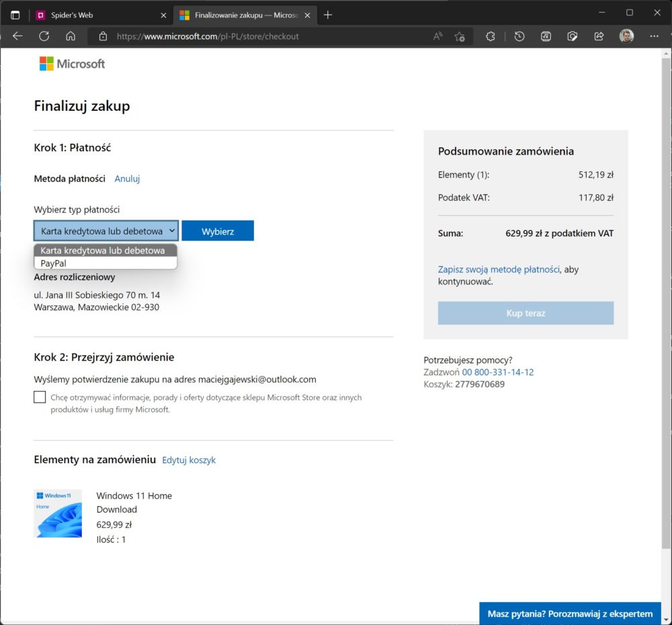
Task: Click the Windows 11 Home product thumbnail
Action: [x=58, y=513]
